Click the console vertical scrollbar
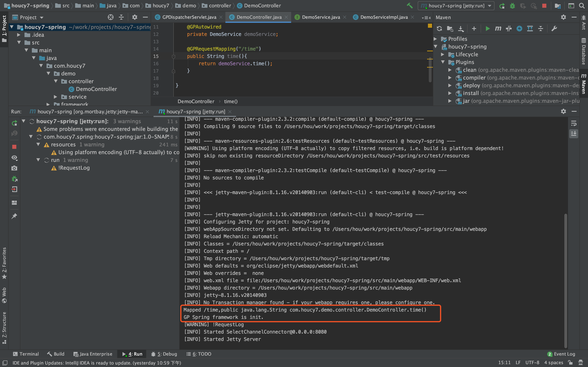This screenshot has width=588, height=367. (565, 279)
